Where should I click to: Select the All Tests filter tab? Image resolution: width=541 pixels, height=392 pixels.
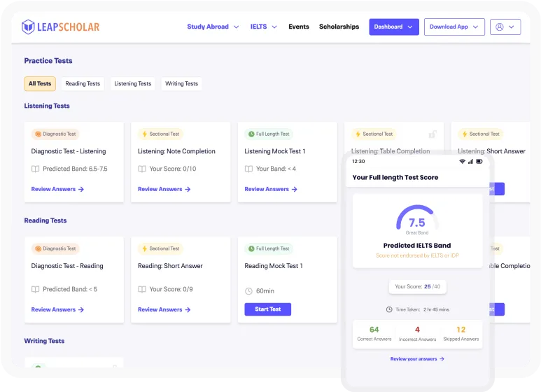(x=40, y=83)
